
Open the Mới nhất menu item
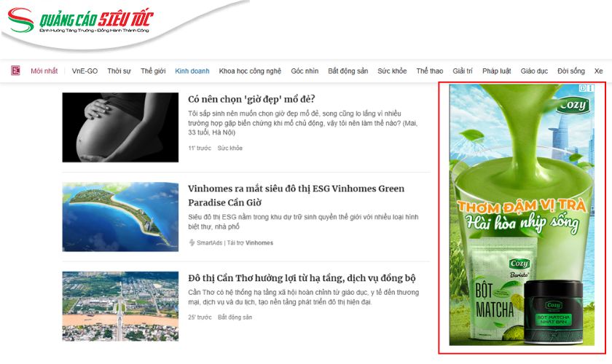44,71
